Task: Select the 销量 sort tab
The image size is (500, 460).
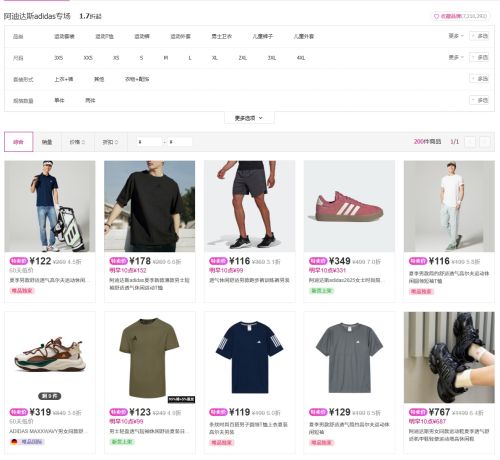Action: 47,142
